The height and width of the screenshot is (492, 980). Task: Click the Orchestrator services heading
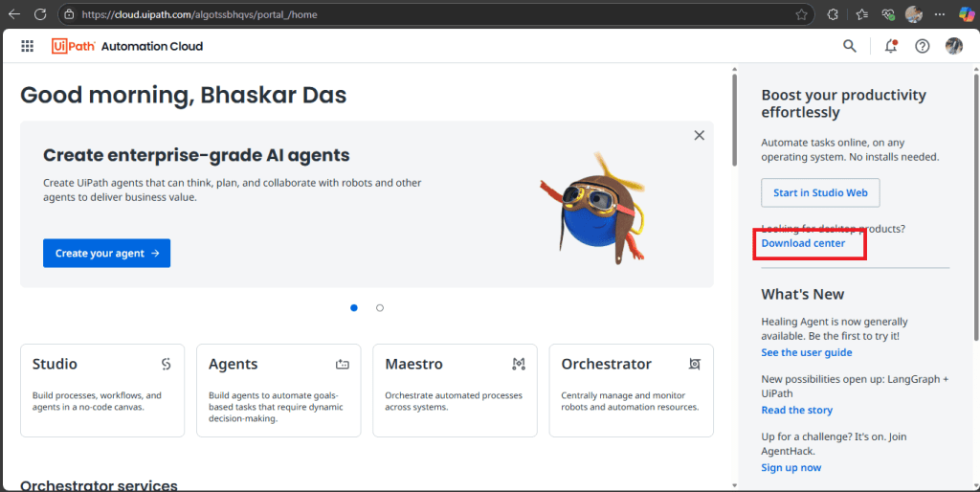(x=99, y=485)
